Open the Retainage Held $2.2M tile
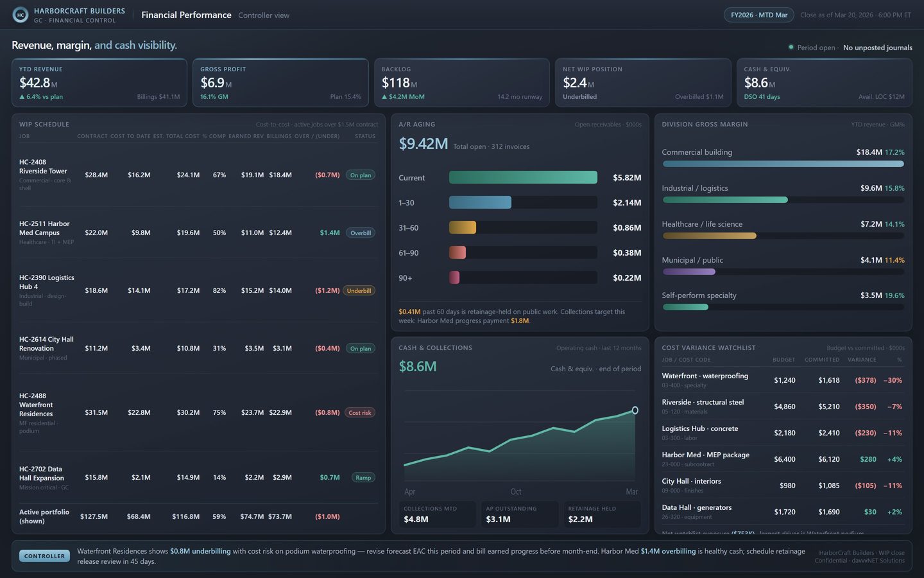This screenshot has height=578, width=924. 602,514
